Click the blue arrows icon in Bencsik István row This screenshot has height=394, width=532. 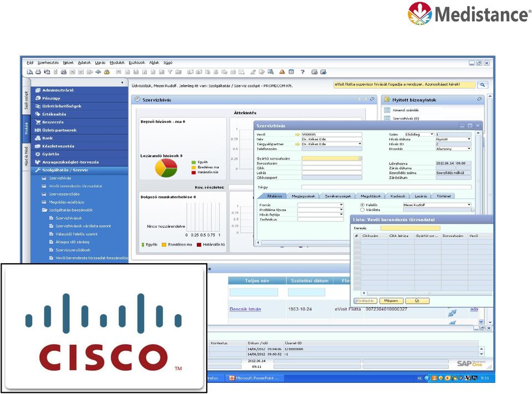coord(452,313)
